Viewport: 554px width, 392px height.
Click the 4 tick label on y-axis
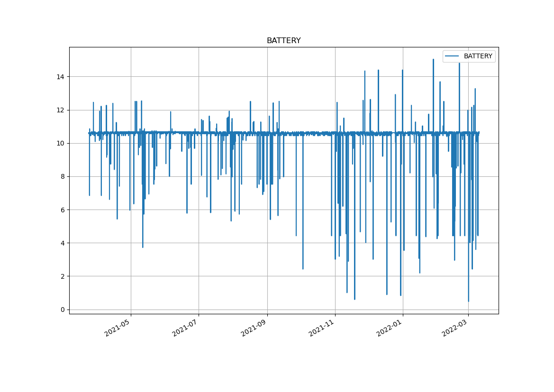click(x=63, y=243)
